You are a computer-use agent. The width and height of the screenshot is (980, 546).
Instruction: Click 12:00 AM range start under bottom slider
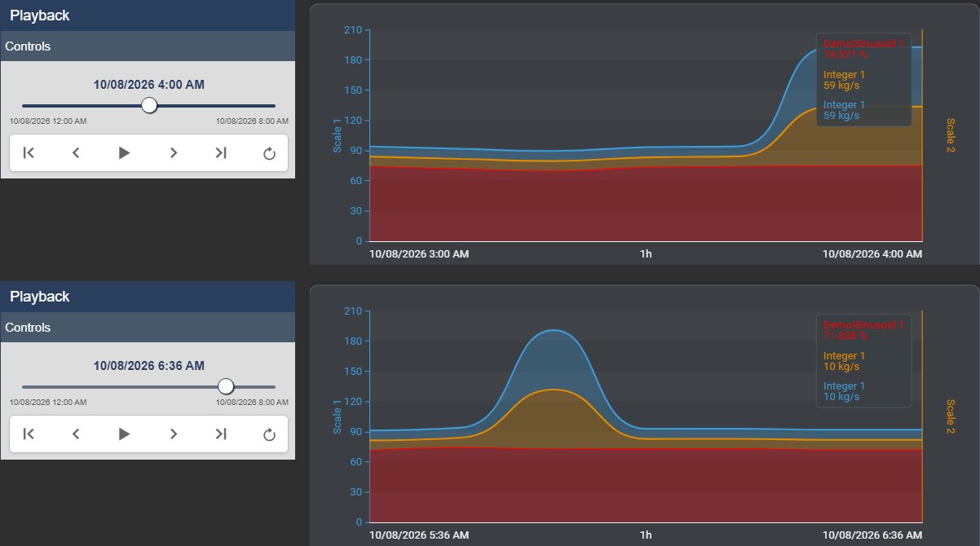click(48, 402)
